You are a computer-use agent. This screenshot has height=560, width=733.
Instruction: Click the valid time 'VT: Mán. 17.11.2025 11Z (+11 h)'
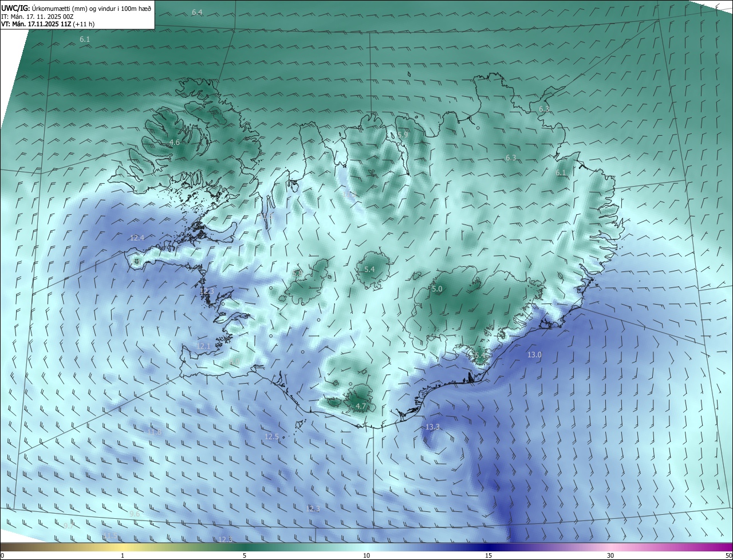[48, 24]
